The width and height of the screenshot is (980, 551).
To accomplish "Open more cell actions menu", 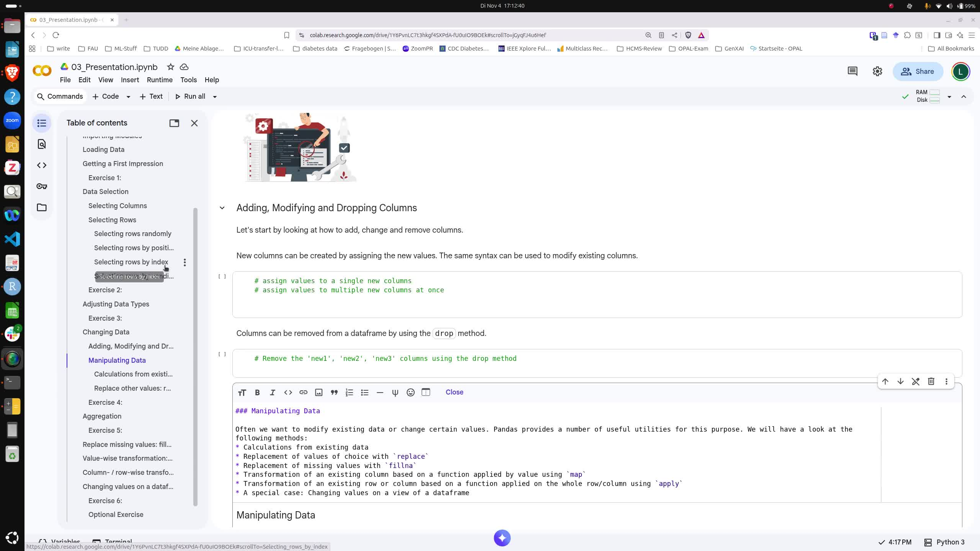I will click(946, 381).
